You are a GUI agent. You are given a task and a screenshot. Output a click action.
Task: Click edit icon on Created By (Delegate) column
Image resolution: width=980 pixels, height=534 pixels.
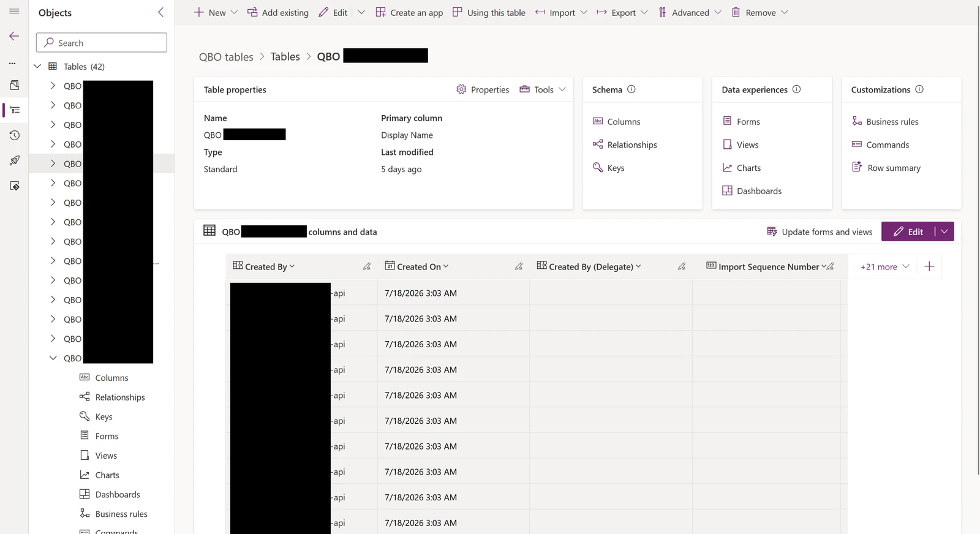(x=682, y=266)
